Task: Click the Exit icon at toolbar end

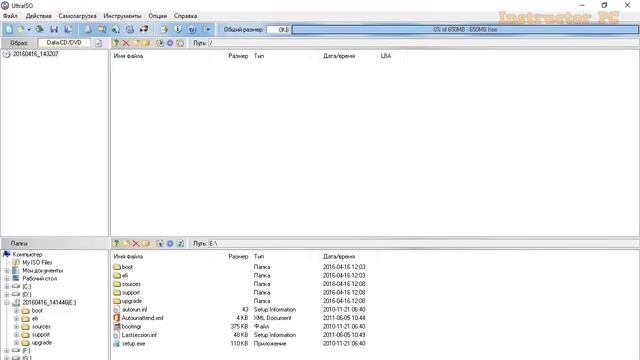Action: 207,29
